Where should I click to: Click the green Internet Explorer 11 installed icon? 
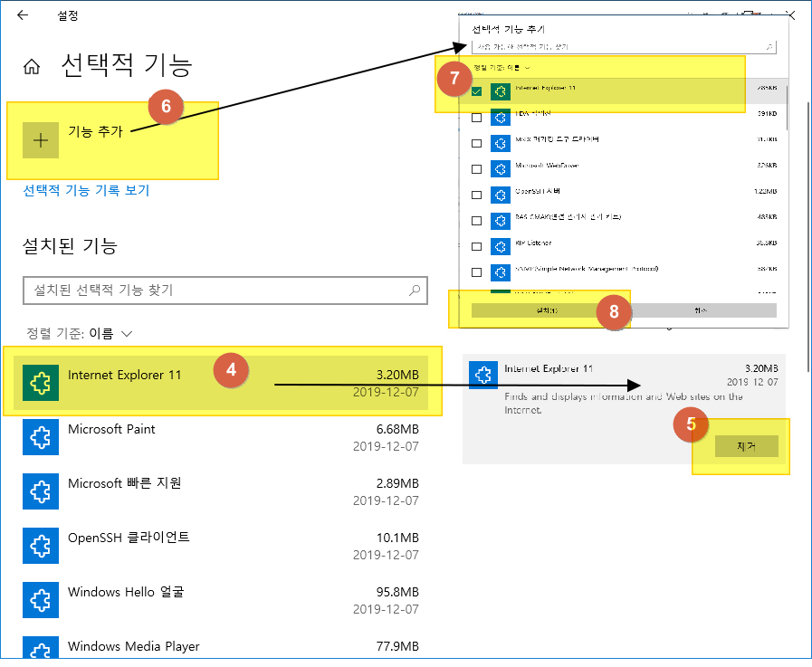(41, 383)
